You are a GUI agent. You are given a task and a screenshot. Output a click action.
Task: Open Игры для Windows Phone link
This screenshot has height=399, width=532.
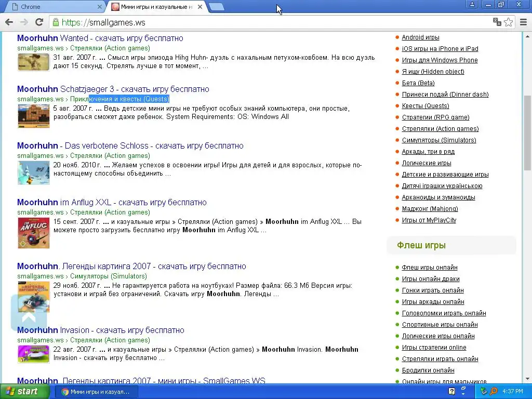coord(440,60)
